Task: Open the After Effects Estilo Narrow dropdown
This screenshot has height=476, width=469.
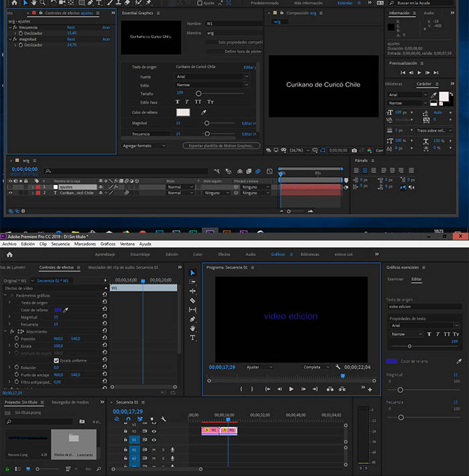Action: (212, 85)
